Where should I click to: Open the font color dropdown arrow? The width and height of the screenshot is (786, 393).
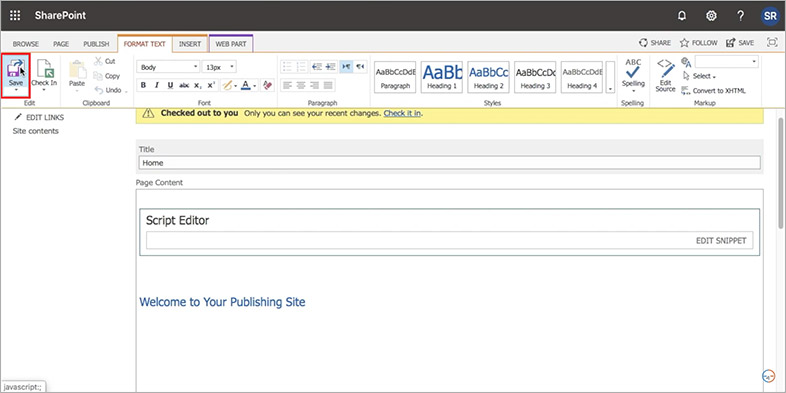[x=255, y=86]
